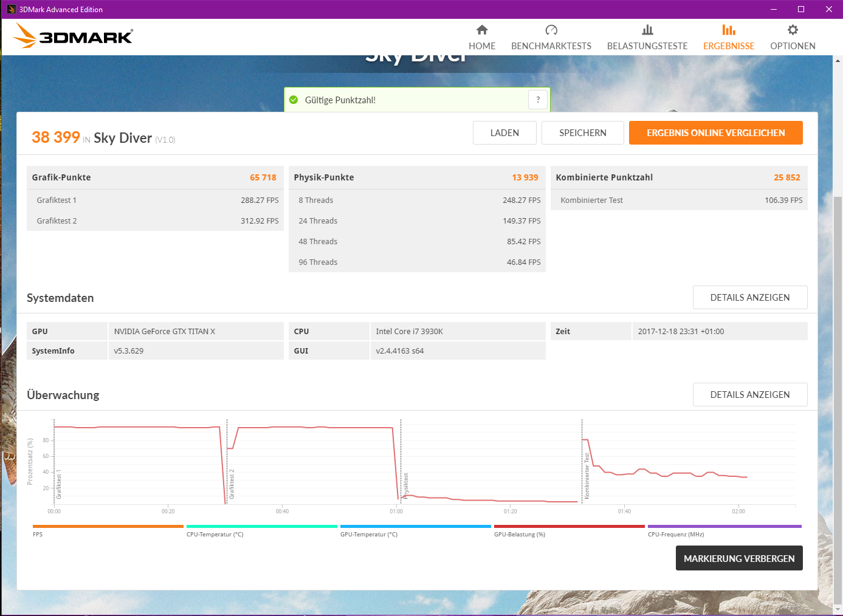Image resolution: width=843 pixels, height=616 pixels.
Task: Switch to BENCHMARKTESTS tab
Action: (551, 38)
